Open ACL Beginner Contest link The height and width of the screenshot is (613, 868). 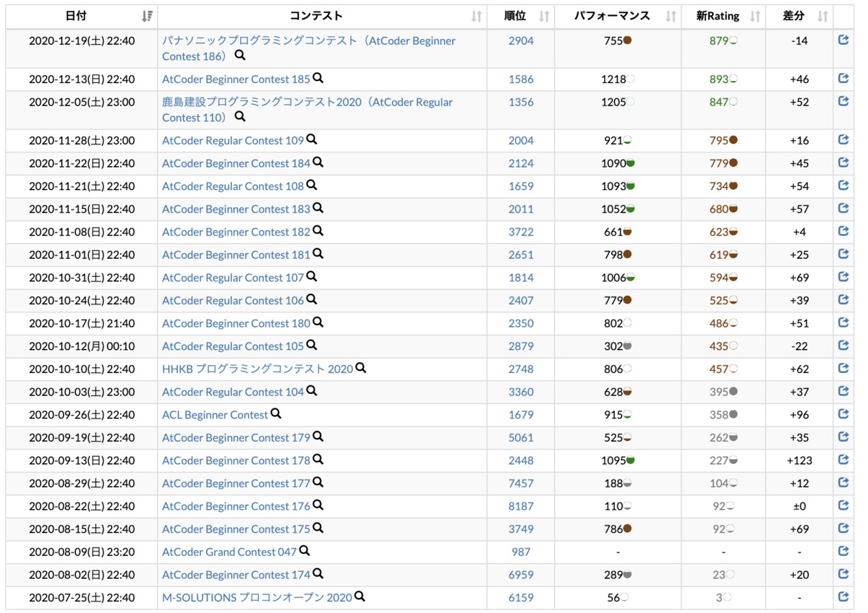click(x=215, y=415)
